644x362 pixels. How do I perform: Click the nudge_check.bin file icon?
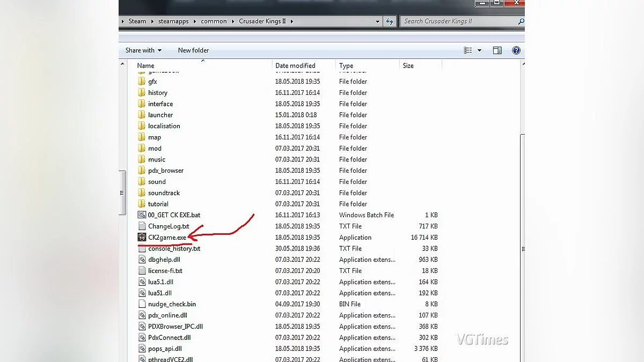(142, 304)
